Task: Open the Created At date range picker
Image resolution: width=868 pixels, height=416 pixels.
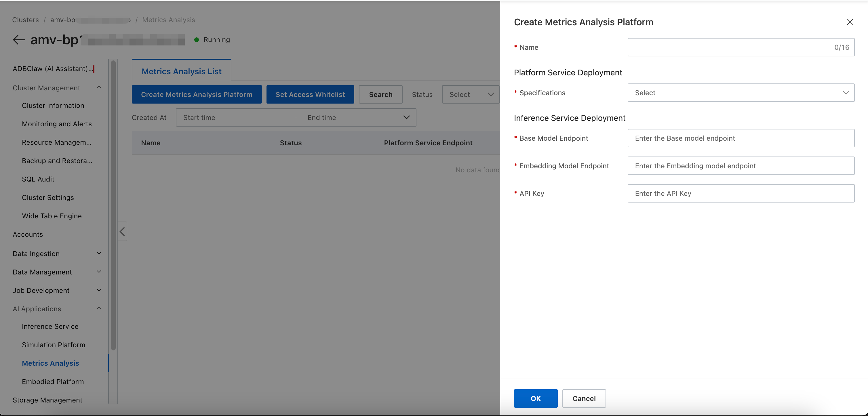Action: [x=296, y=118]
